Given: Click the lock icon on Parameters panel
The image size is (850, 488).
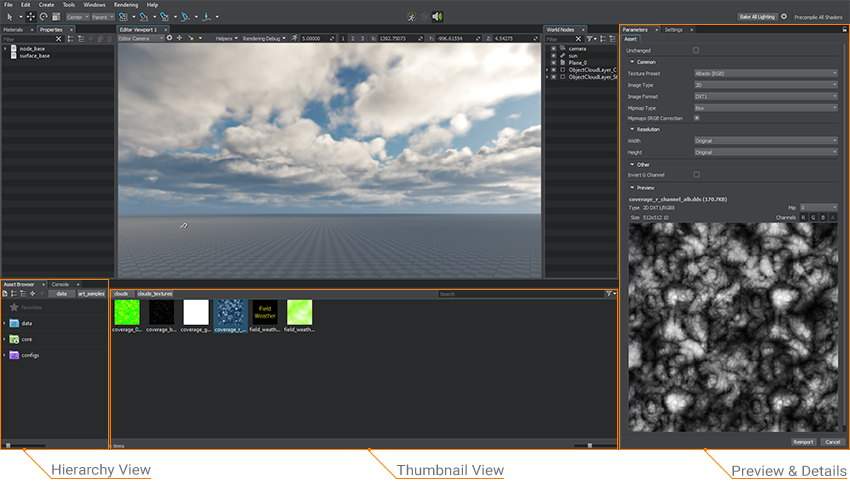Looking at the screenshot, I should click(x=844, y=30).
